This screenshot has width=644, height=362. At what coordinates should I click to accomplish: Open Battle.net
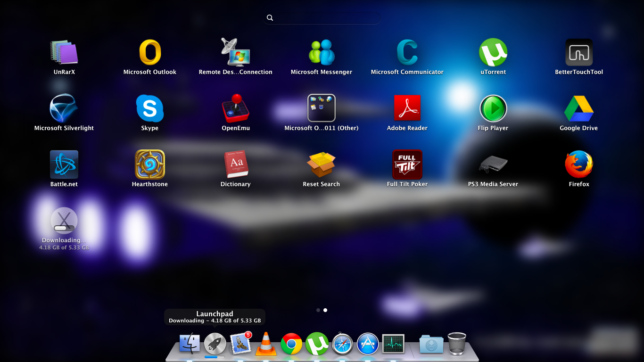64,165
